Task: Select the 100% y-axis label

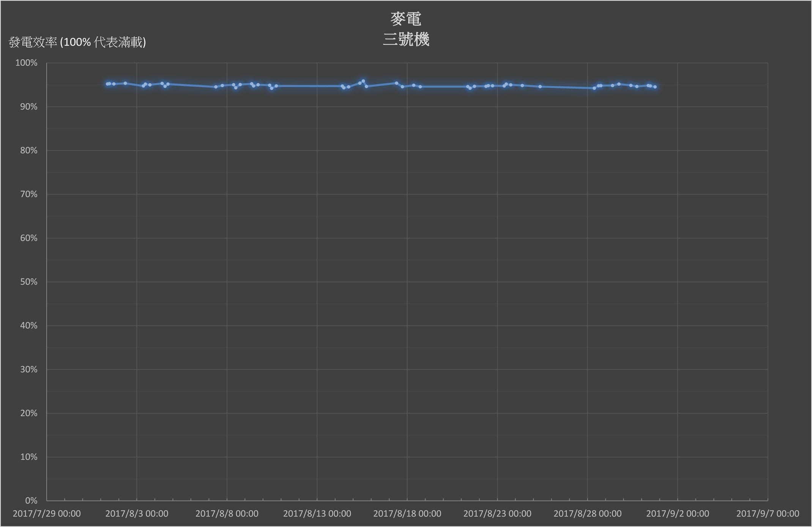Action: click(x=26, y=63)
